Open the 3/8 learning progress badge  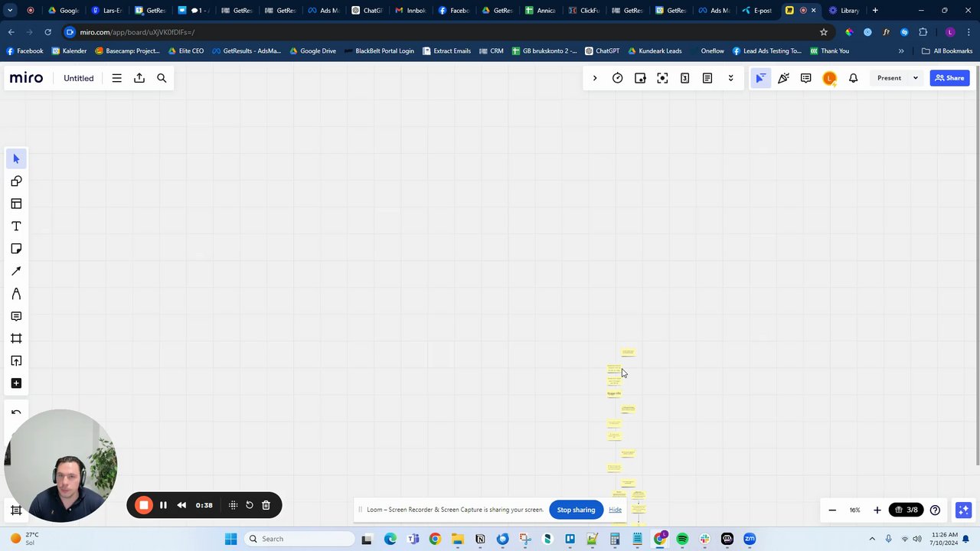point(906,510)
